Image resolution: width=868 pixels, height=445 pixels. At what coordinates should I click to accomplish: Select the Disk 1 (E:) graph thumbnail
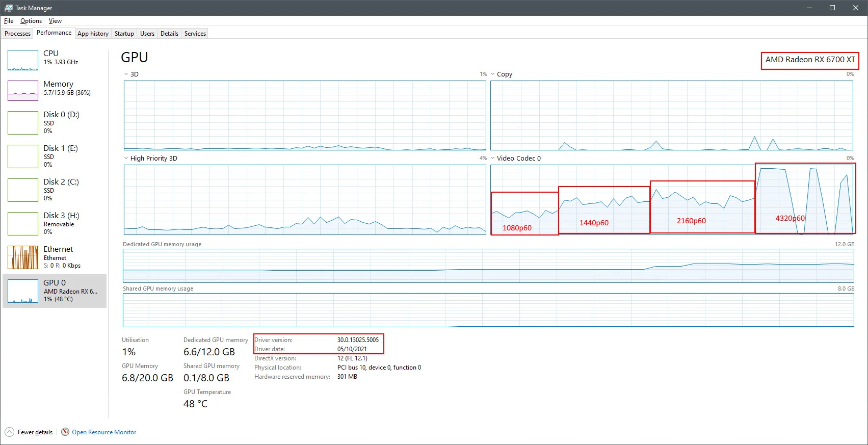point(23,156)
